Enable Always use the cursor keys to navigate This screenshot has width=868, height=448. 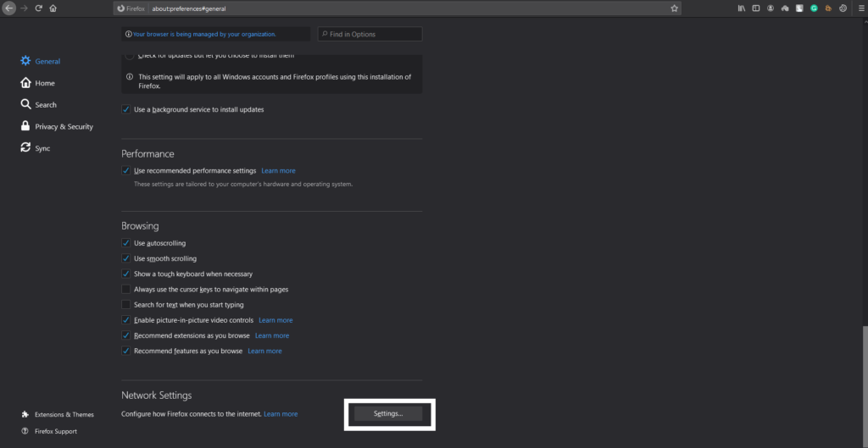[125, 290]
